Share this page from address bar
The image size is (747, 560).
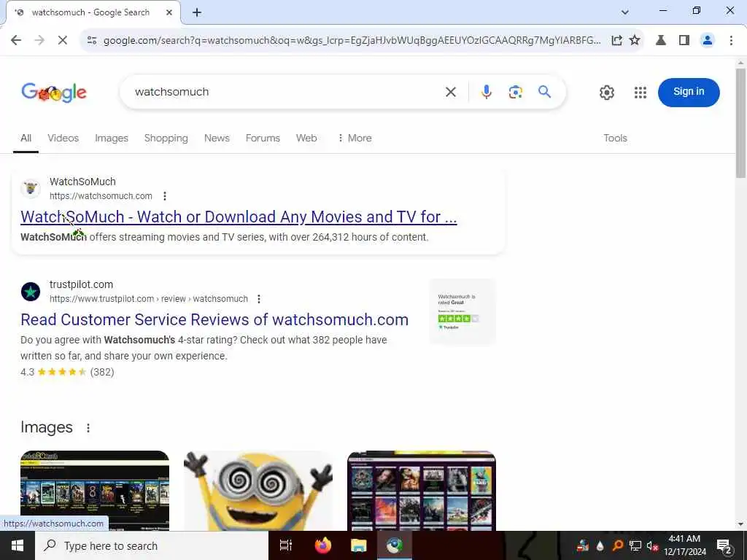point(616,41)
